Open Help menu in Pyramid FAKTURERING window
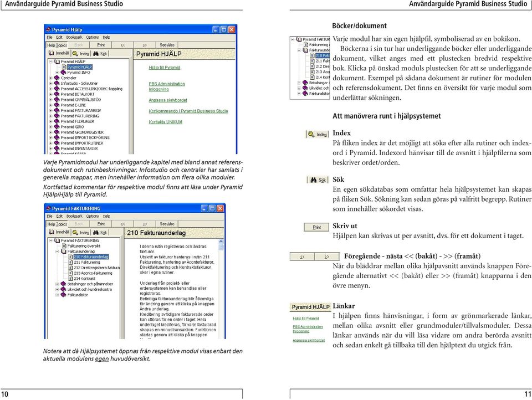The image size is (532, 400). pyautogui.click(x=106, y=216)
